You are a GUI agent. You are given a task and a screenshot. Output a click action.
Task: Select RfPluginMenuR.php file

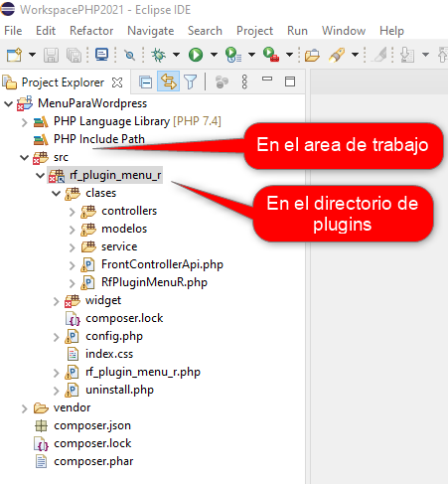click(154, 282)
